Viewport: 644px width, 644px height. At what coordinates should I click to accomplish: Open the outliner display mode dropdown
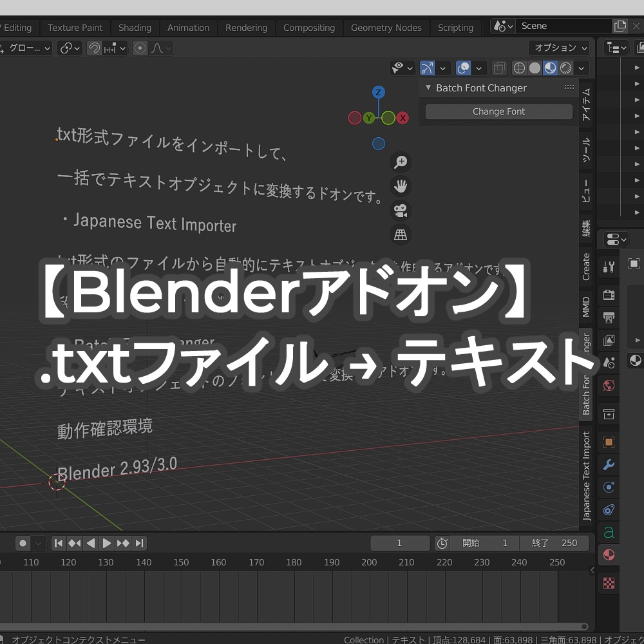[616, 48]
